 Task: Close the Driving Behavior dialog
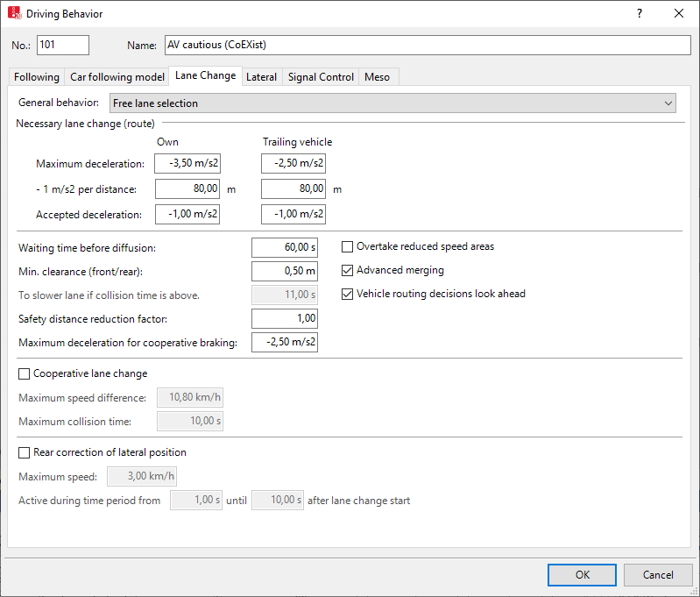tap(679, 14)
